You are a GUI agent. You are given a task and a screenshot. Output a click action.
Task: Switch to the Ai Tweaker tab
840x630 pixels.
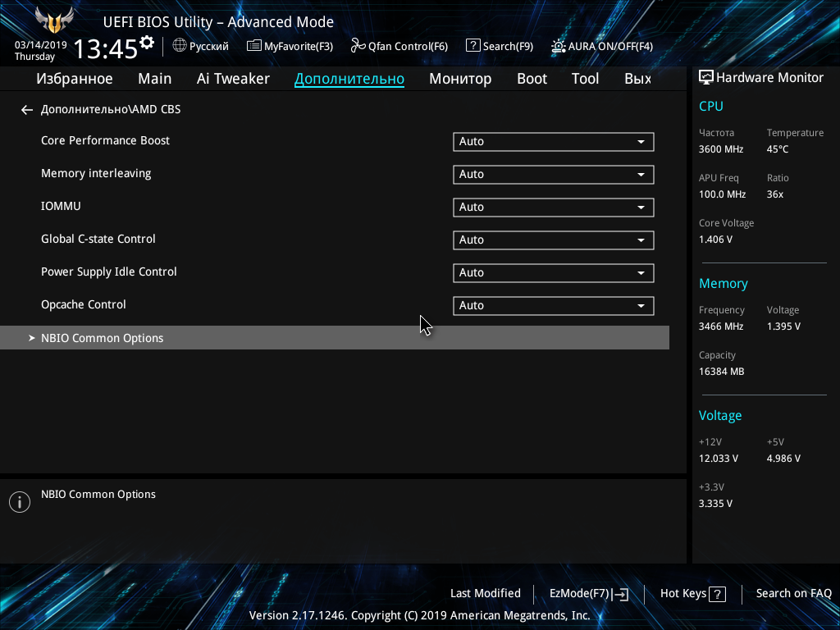click(x=233, y=79)
